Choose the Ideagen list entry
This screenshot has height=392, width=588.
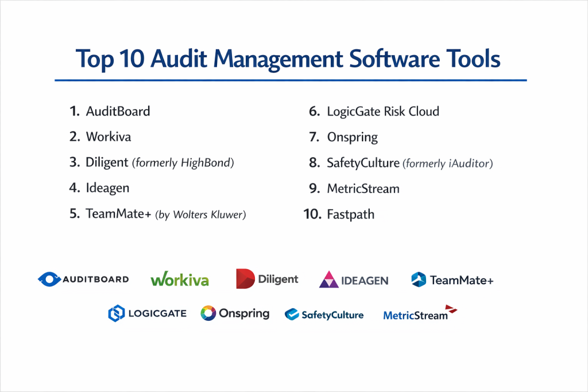point(108,188)
